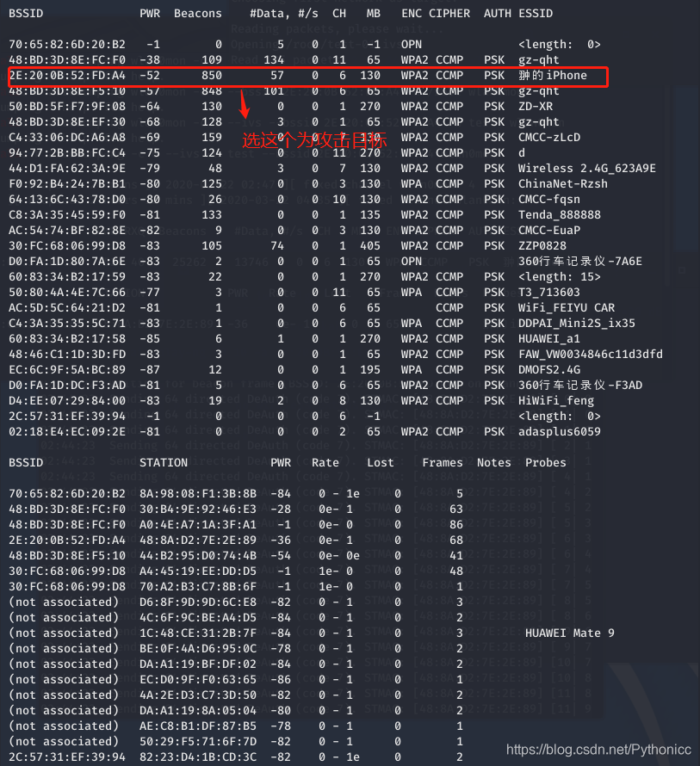Select BSSID 48:46:C1:1D:3D:FD
This screenshot has height=766, width=700.
[67, 355]
